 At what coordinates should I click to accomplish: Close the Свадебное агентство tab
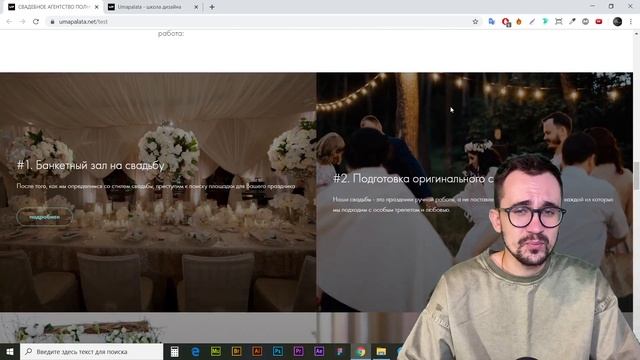coord(97,7)
